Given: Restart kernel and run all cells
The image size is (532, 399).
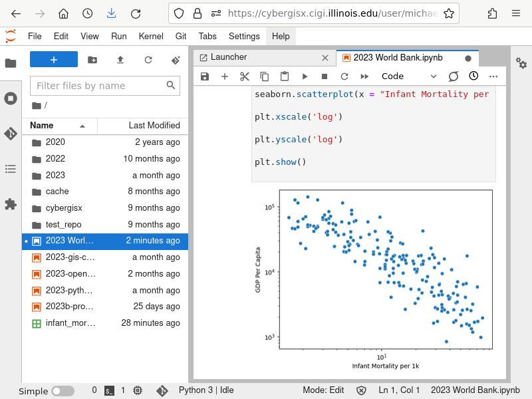Looking at the screenshot, I should pos(364,76).
